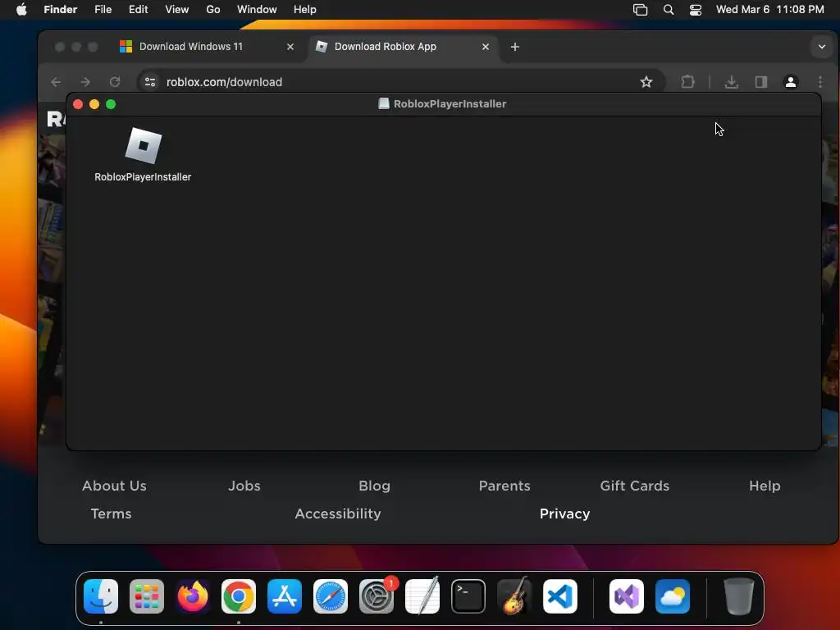Launch Visual Studio Code from Dock
Image resolution: width=840 pixels, height=630 pixels.
point(560,596)
